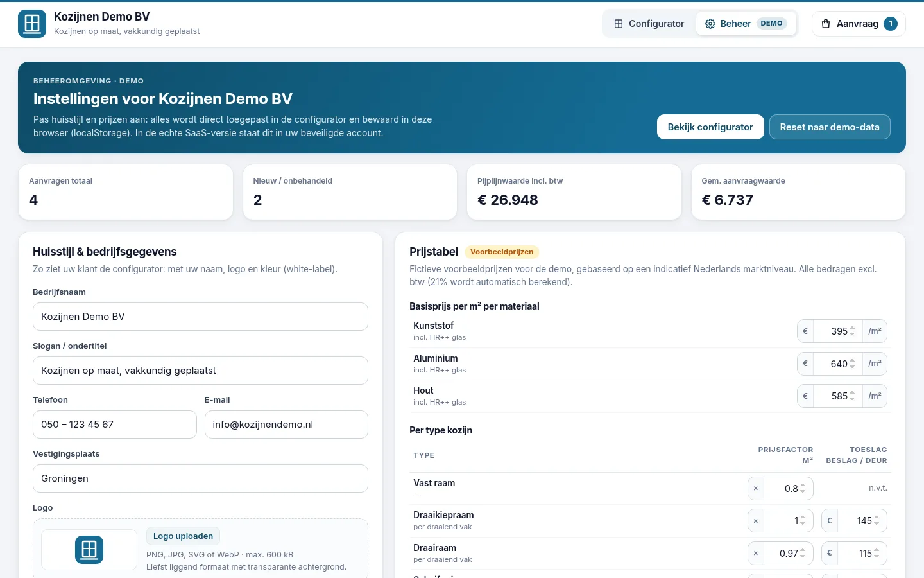
Task: Click the DEMO badge in Beheer tab
Action: click(772, 24)
